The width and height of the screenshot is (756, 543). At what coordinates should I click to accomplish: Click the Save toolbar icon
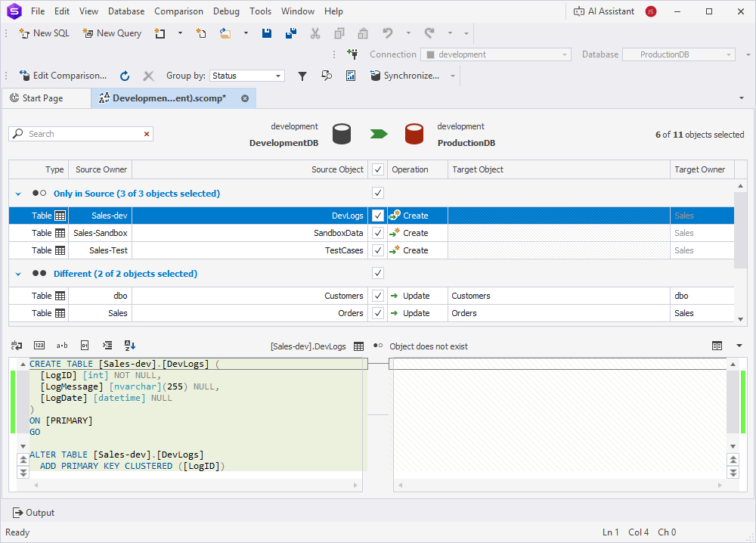[x=267, y=33]
